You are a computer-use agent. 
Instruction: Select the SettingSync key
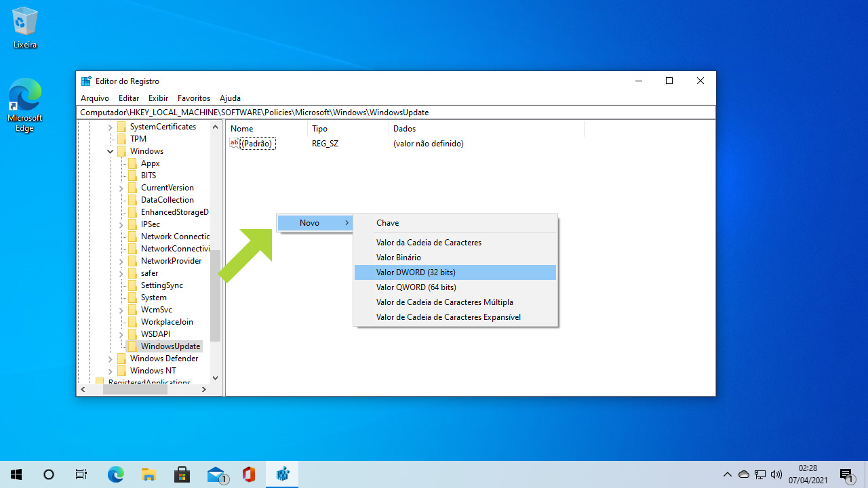162,285
